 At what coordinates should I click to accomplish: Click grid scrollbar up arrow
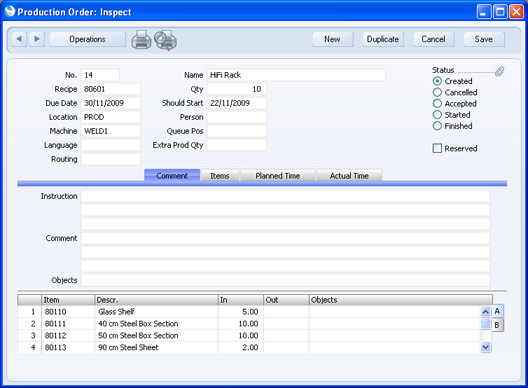486,312
